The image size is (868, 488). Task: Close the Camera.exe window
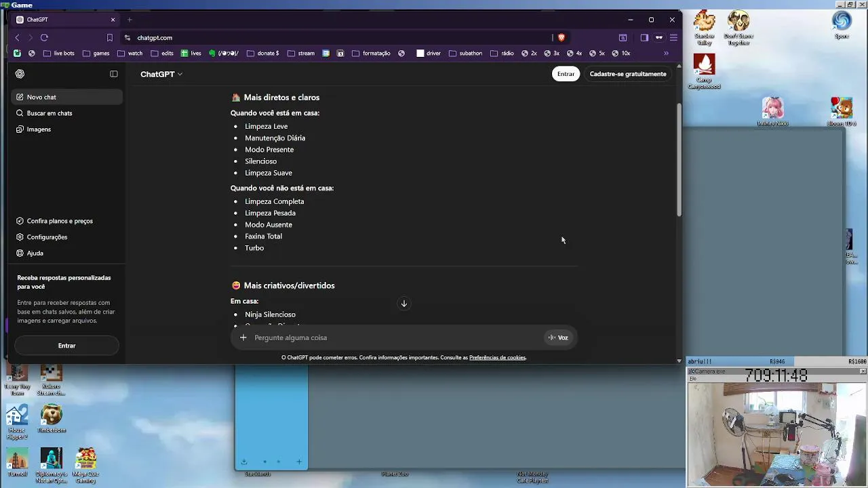[x=863, y=371]
